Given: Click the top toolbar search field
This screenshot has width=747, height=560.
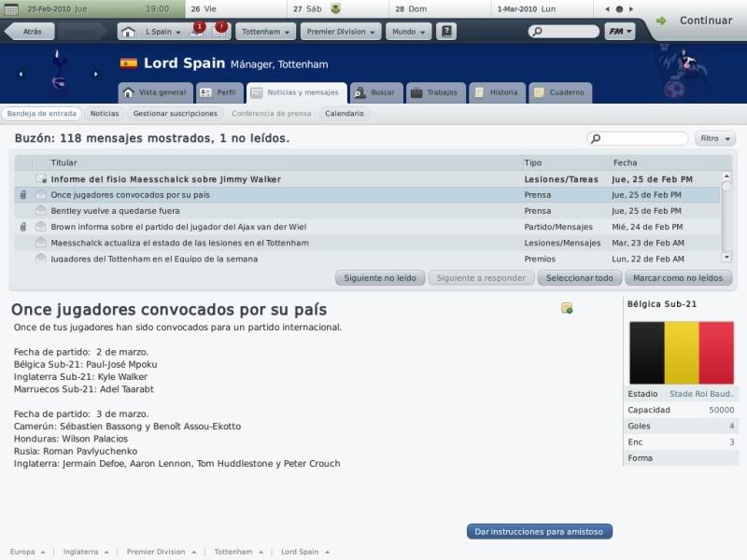Looking at the screenshot, I should (x=564, y=32).
